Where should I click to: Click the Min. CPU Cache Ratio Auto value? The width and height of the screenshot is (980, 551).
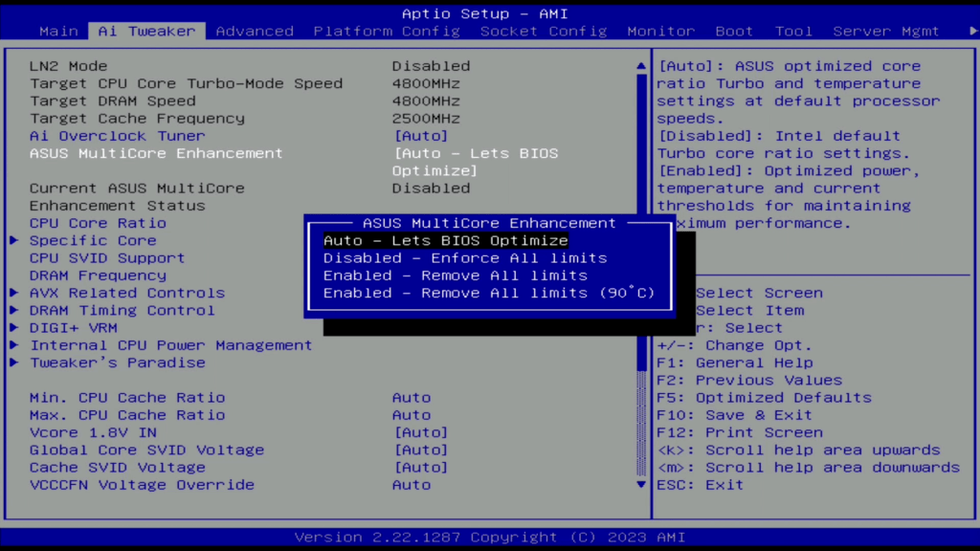coord(412,397)
